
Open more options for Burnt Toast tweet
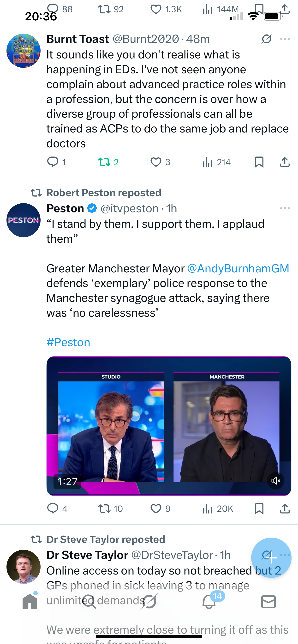point(285,39)
